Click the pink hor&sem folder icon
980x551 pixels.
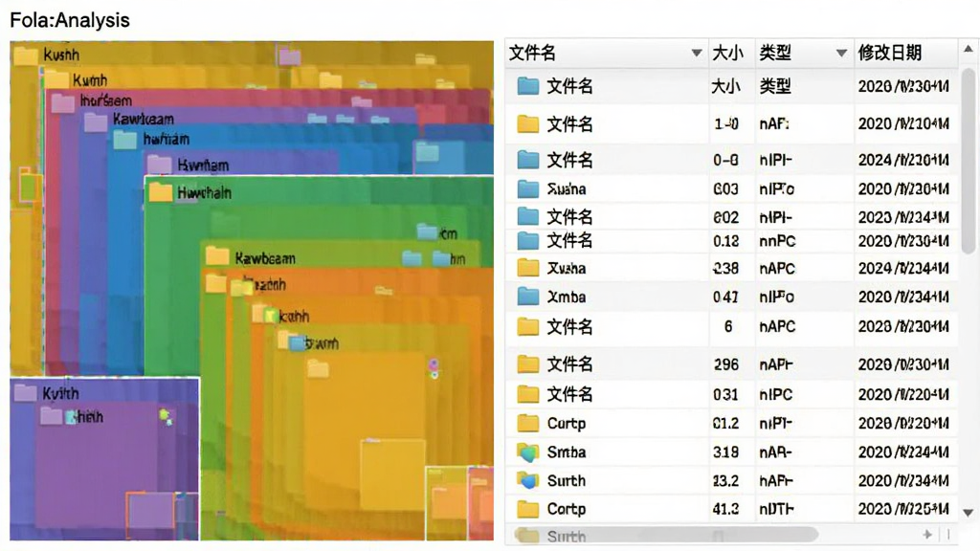coord(63,102)
